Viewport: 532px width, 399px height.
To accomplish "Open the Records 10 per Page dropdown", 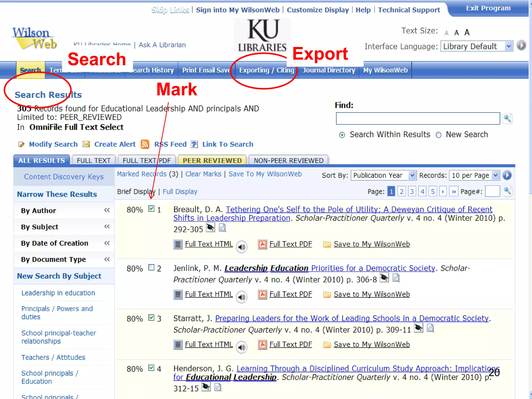I will pos(474,175).
